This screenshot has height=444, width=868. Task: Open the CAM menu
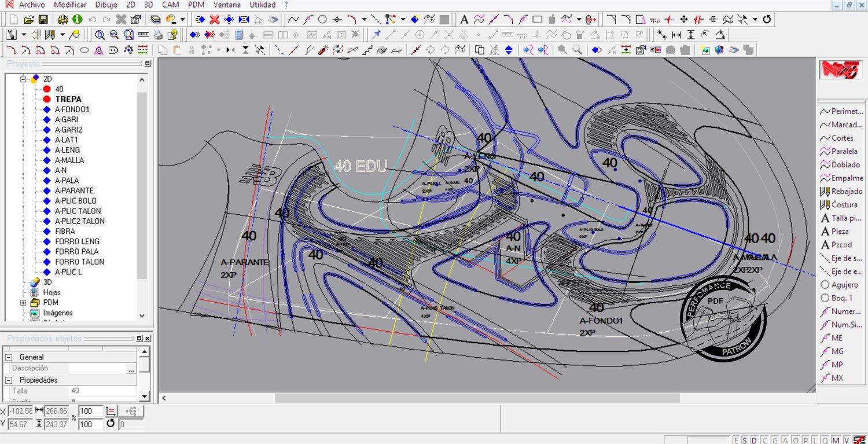click(x=170, y=5)
